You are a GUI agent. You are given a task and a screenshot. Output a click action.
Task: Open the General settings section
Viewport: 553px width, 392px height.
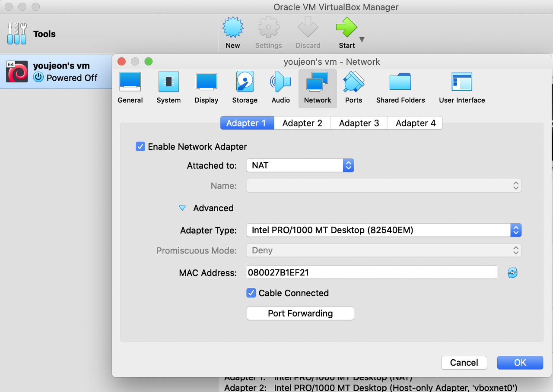pos(130,88)
